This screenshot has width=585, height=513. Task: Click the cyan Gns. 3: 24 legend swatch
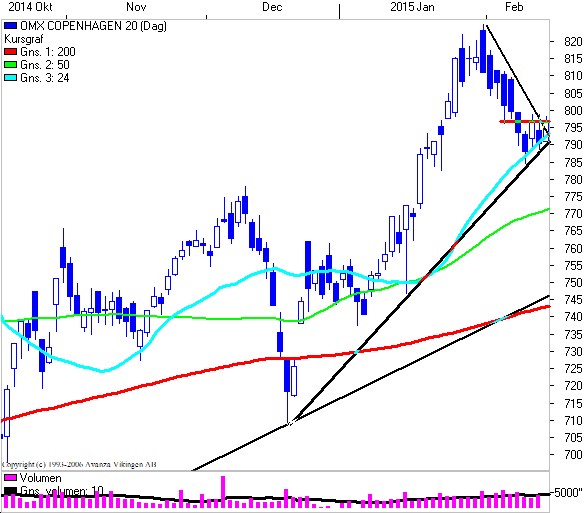click(10, 78)
